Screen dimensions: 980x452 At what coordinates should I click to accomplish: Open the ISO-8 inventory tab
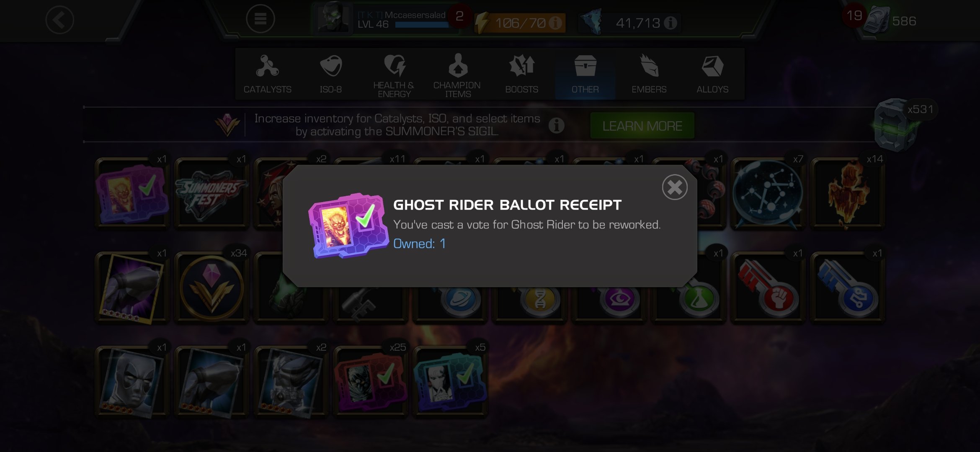click(331, 74)
